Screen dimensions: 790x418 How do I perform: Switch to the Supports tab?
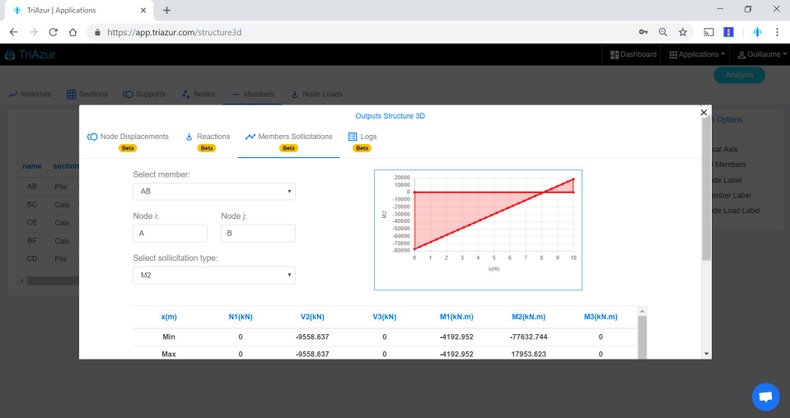click(x=144, y=94)
